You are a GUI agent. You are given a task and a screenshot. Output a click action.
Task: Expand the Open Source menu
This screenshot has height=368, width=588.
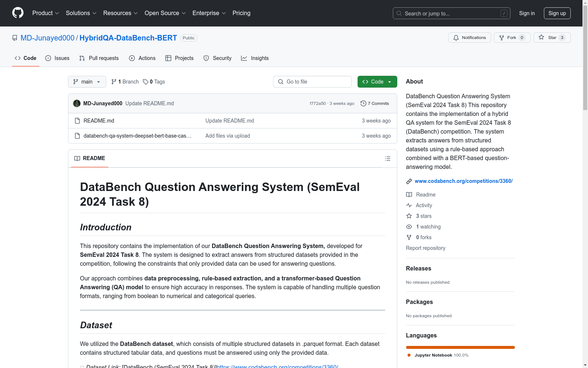coord(165,13)
